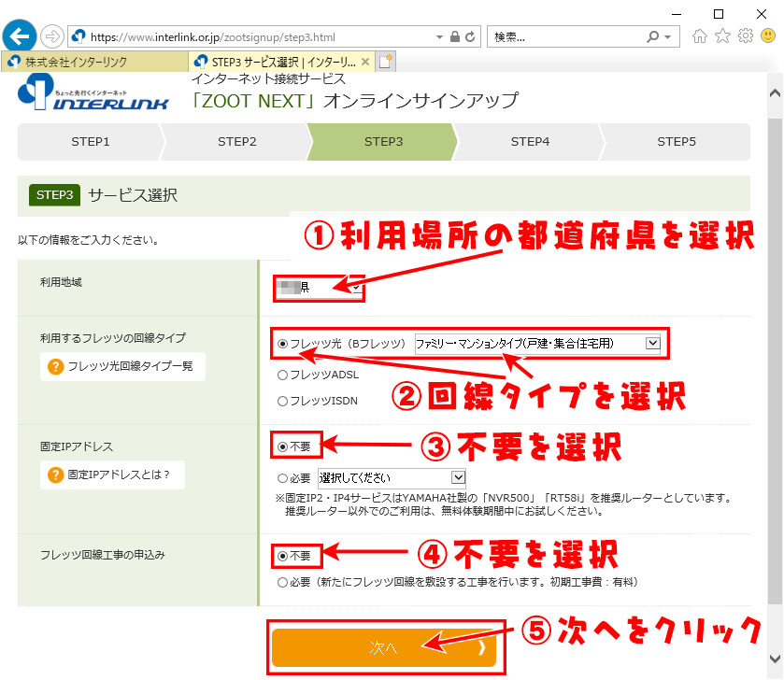This screenshot has width=784, height=680.
Task: Click the browser forward arrow button
Action: click(52, 36)
